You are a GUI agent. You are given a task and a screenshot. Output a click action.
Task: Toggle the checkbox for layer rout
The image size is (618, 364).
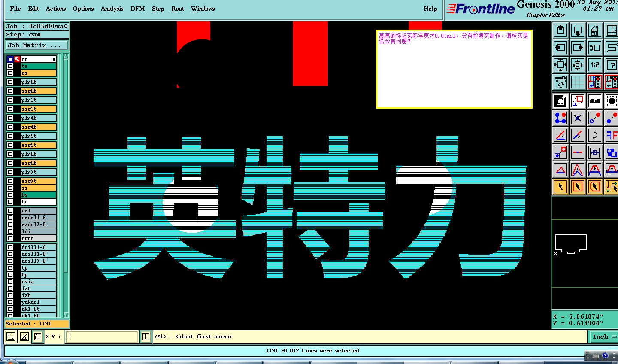[x=10, y=238]
